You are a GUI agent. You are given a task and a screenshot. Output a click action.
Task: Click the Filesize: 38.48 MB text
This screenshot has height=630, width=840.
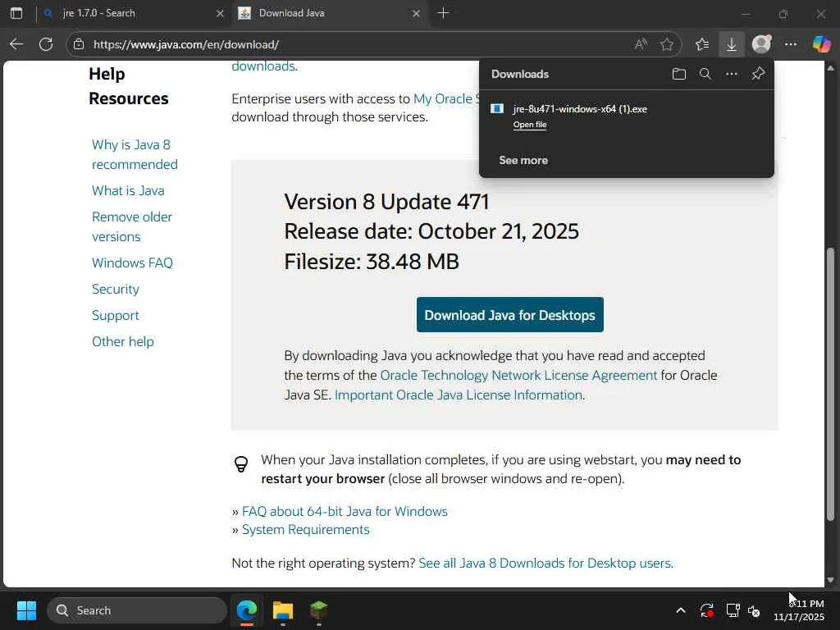[x=372, y=262]
